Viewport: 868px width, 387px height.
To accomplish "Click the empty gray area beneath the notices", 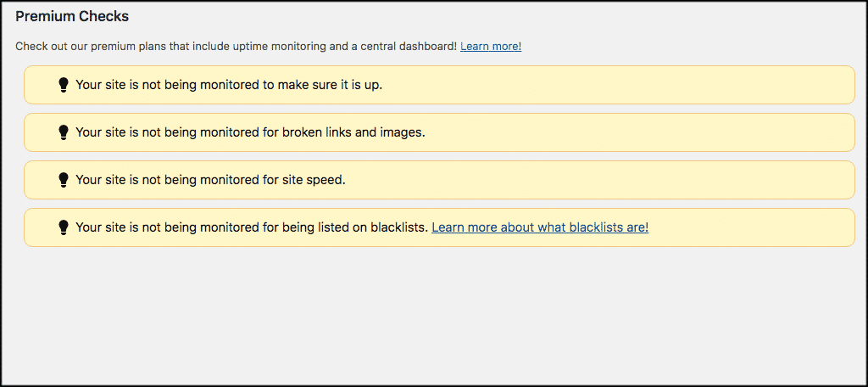I will coord(434,316).
